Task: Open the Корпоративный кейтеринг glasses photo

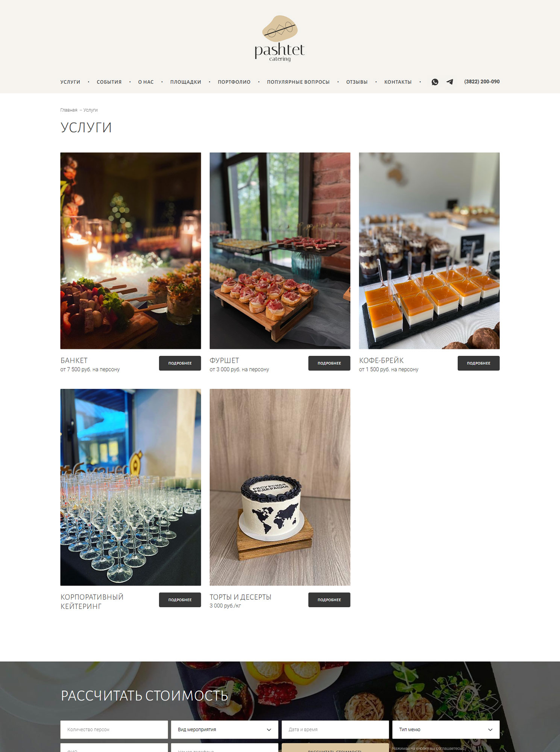Action: click(131, 487)
